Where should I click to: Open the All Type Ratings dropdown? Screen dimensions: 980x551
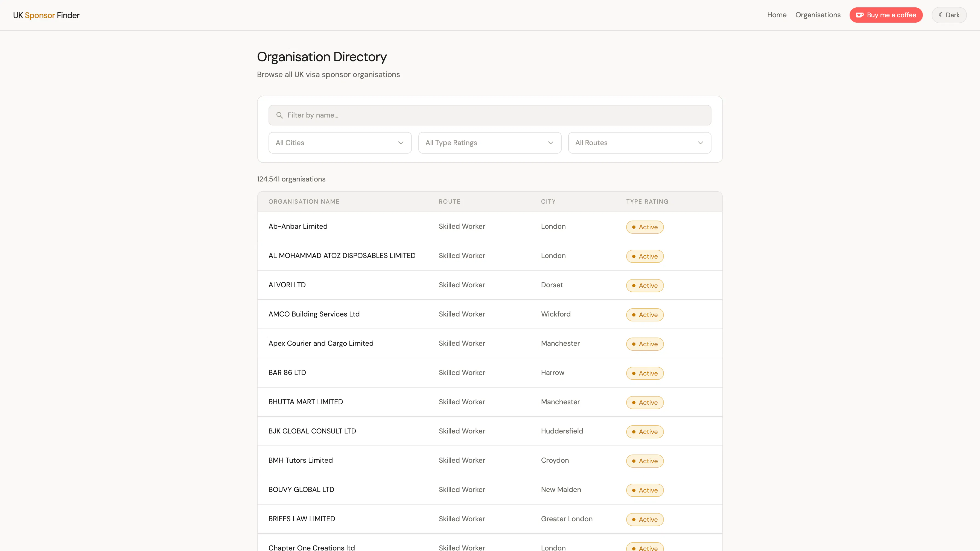point(490,143)
